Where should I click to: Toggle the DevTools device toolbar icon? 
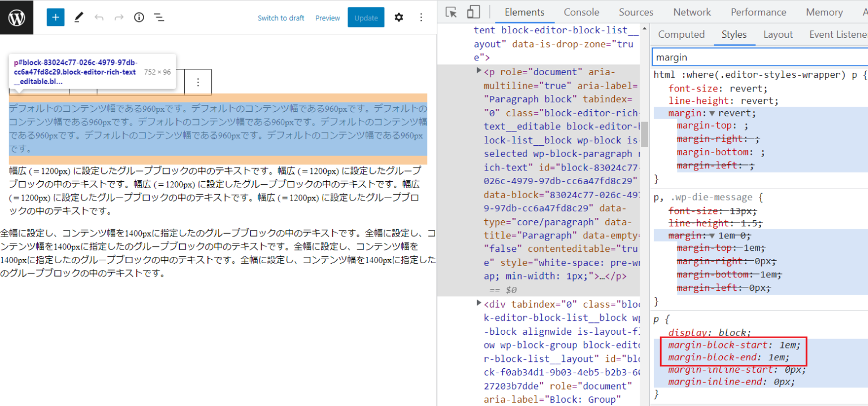click(x=472, y=11)
